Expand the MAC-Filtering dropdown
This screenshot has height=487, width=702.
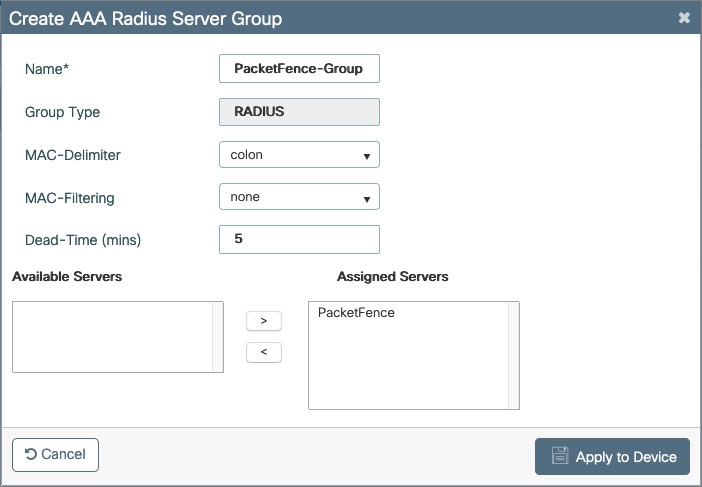299,197
